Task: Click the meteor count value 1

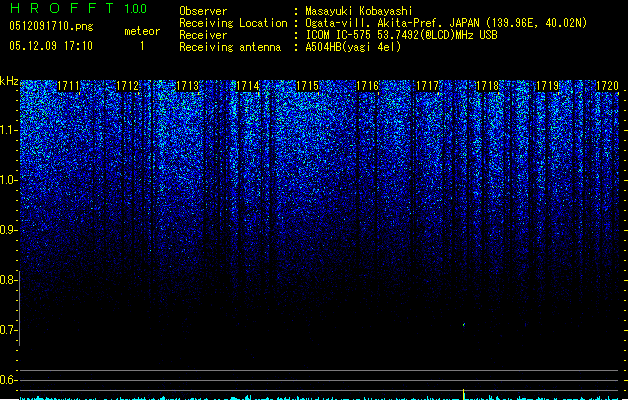Action: pos(142,46)
